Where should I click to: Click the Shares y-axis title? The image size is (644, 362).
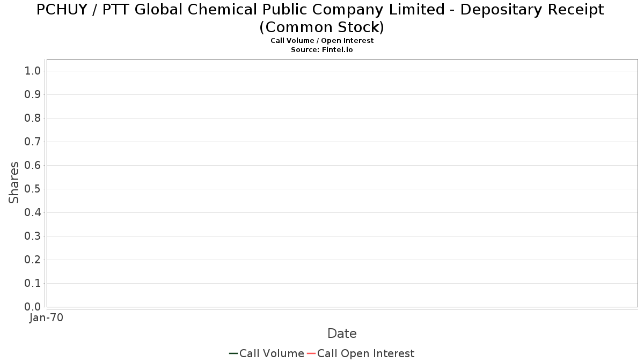(14, 182)
